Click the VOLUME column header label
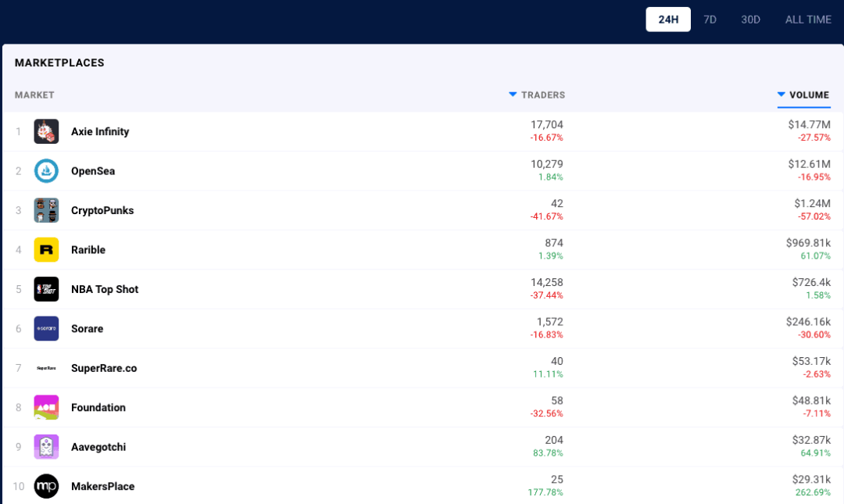The width and height of the screenshot is (844, 504). coord(809,95)
